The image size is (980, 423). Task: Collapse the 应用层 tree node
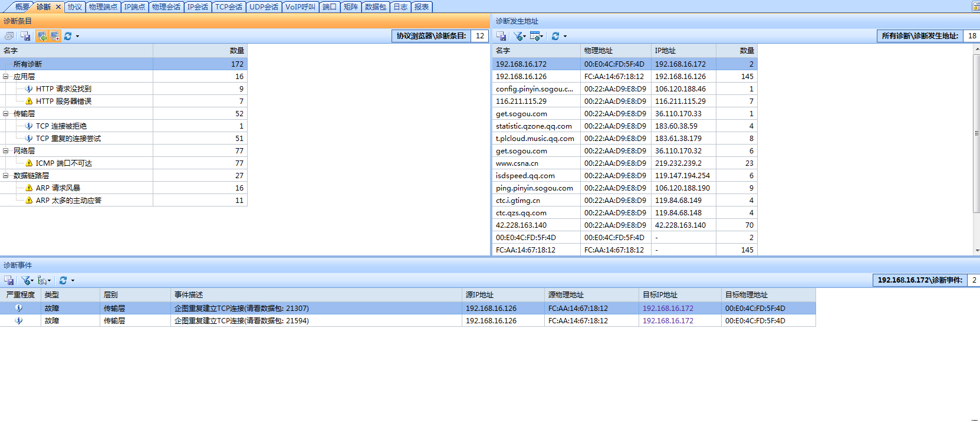click(x=6, y=77)
